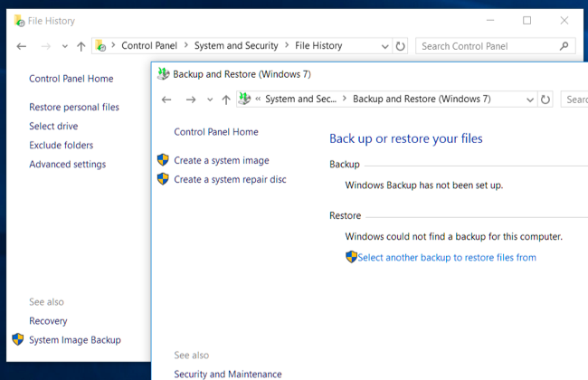Open Control Panel Home in Backup and Restore sidebar
This screenshot has width=588, height=380.
pyautogui.click(x=216, y=132)
